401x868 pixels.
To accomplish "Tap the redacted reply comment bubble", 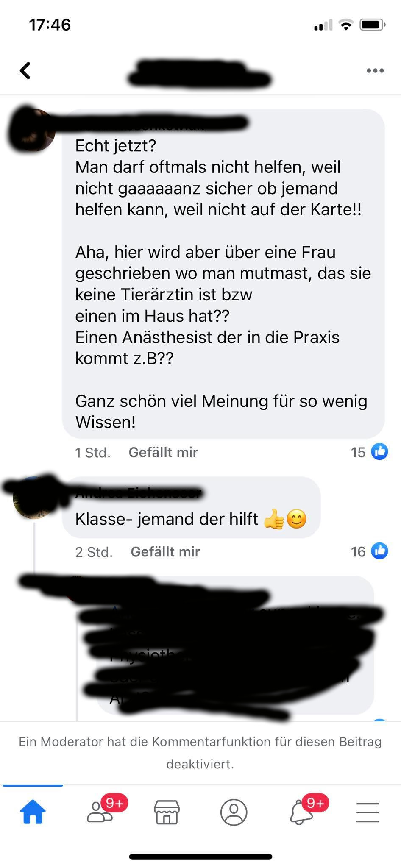I will [x=235, y=644].
